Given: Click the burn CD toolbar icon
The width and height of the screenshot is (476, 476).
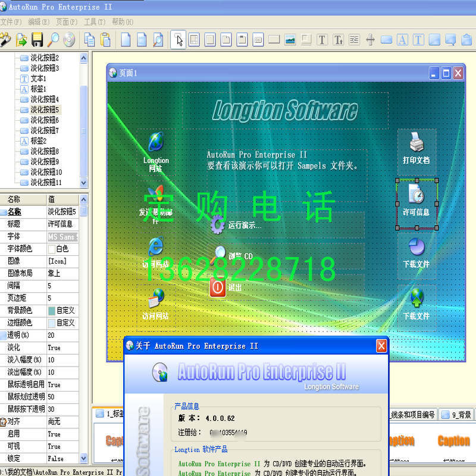Looking at the screenshot, I should pos(67,39).
